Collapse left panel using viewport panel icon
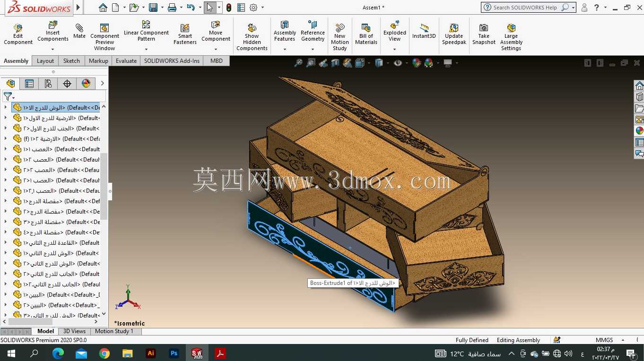Screen dimensions: 644x361 (x=588, y=63)
